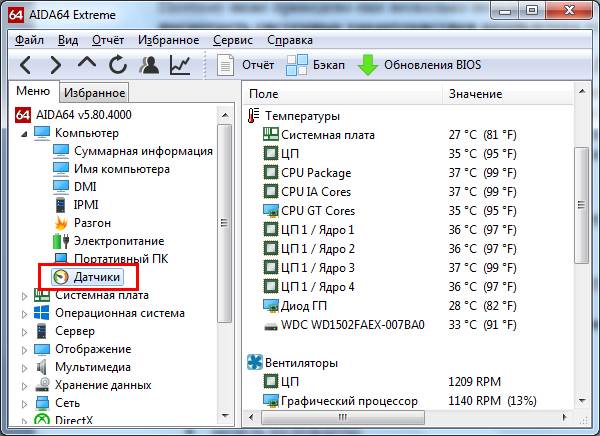Click the Значение column header
Image resolution: width=600 pixels, height=436 pixels.
(475, 94)
